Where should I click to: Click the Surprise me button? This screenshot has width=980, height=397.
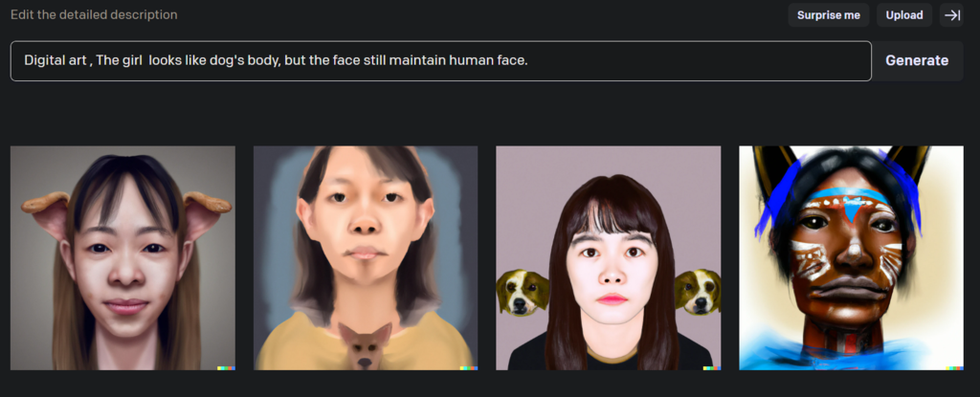pyautogui.click(x=829, y=15)
